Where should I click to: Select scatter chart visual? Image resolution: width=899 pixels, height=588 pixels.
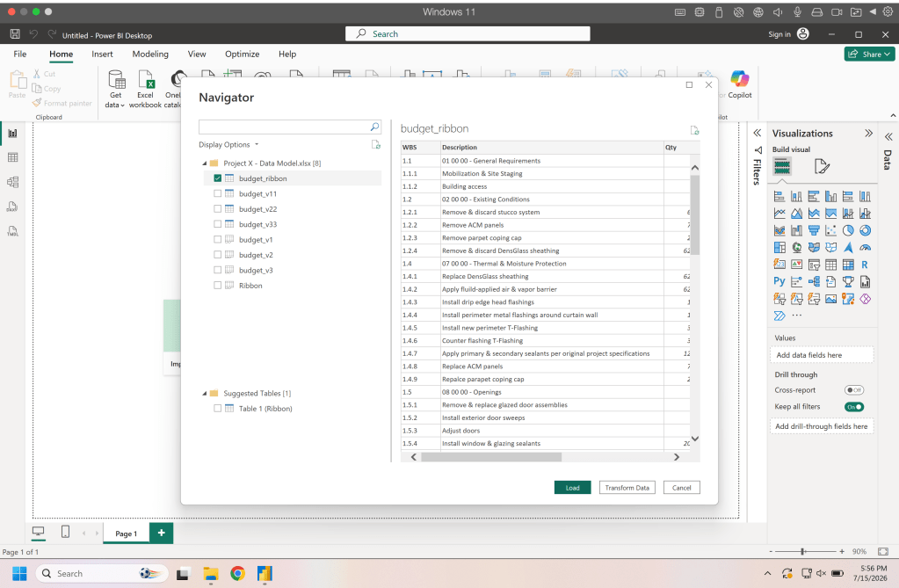(830, 230)
